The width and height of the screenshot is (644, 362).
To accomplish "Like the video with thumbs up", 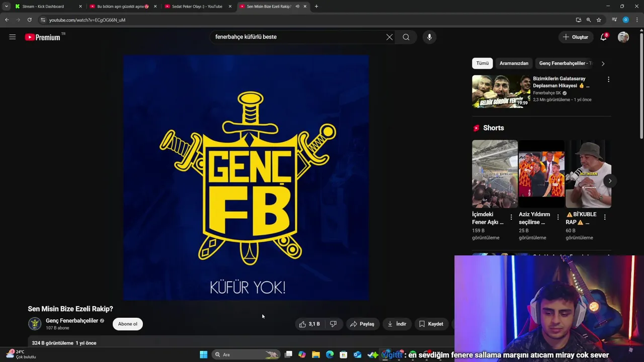I will pos(309,324).
